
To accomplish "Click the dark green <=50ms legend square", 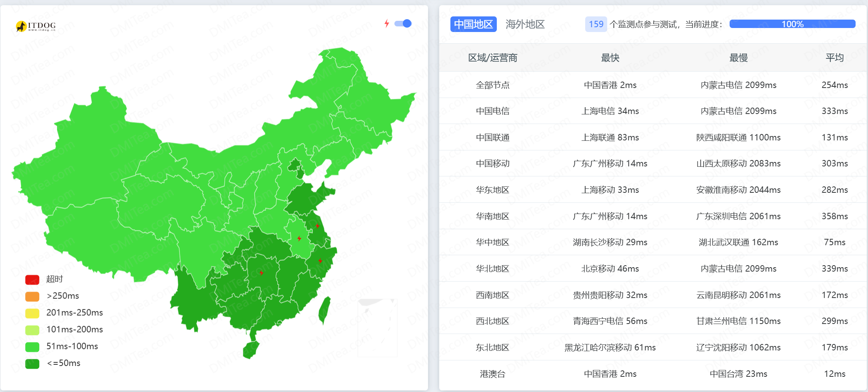I will pos(32,364).
